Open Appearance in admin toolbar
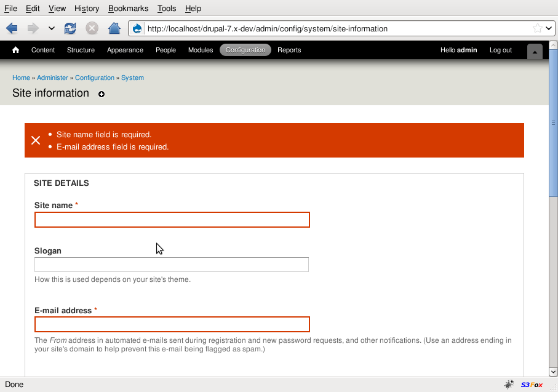Screen dimensions: 558x392 (x=125, y=50)
